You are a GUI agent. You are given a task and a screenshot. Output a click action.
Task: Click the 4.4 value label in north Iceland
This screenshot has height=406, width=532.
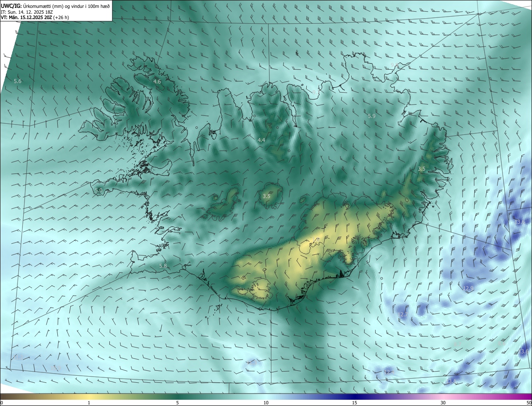click(261, 140)
